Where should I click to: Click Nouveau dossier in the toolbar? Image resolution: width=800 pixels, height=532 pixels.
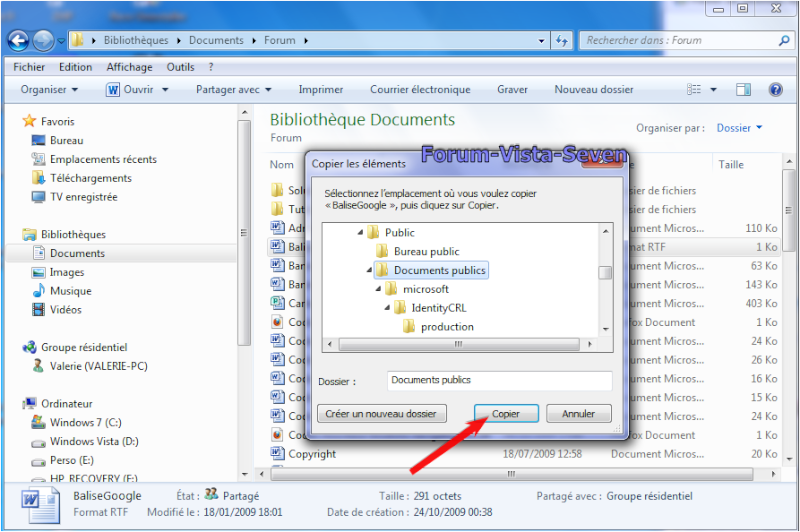click(594, 90)
